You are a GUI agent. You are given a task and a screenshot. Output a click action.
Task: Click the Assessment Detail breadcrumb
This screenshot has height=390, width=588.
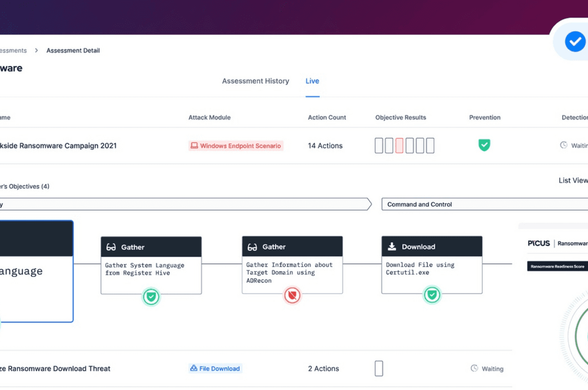tap(73, 50)
